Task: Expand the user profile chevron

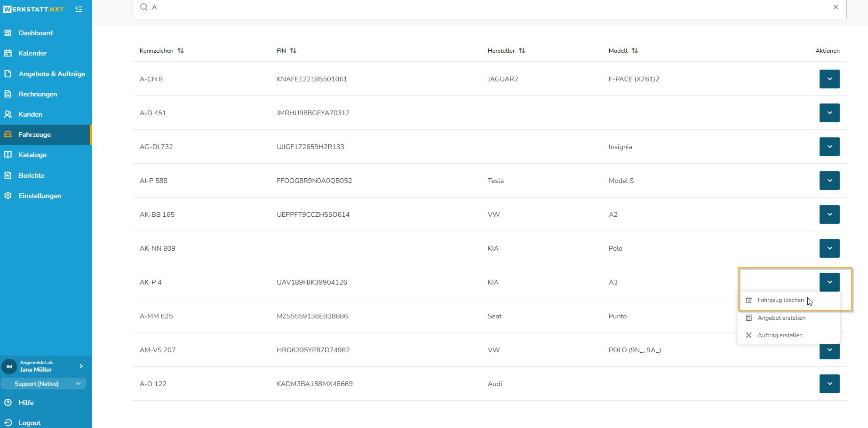Action: pos(81,366)
